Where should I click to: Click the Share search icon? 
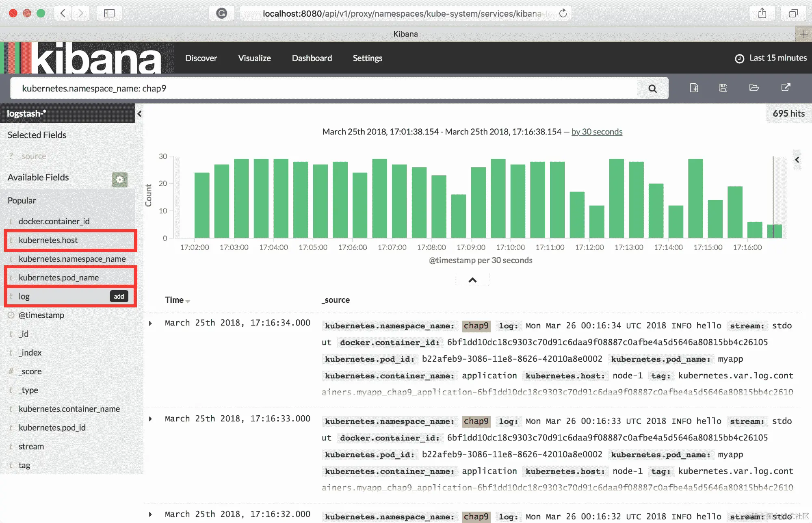point(786,88)
